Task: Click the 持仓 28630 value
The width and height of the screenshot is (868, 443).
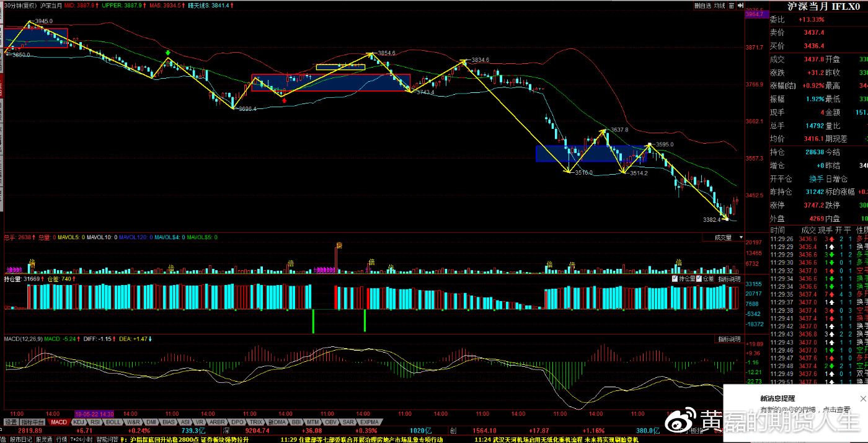Action: click(815, 152)
